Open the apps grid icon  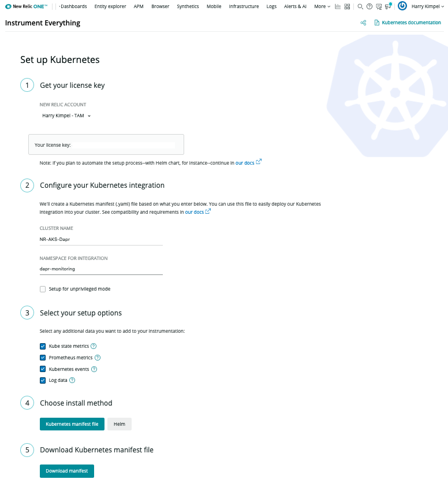[x=346, y=6]
